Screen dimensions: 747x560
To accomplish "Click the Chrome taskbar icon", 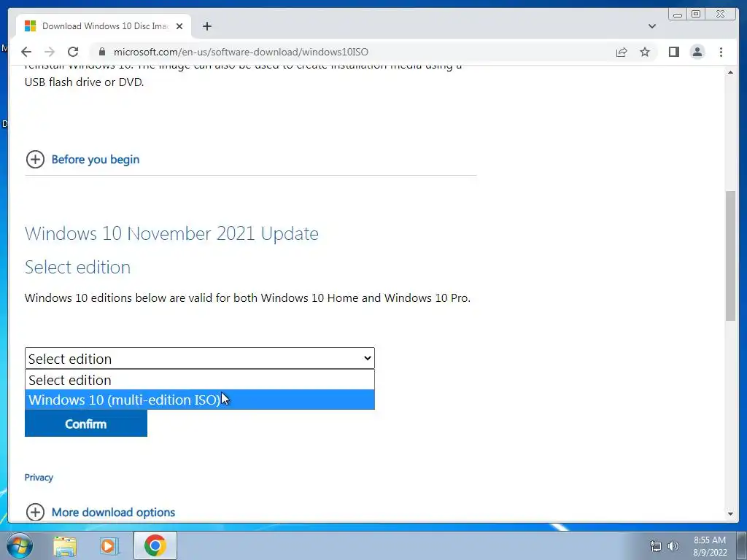I will click(155, 545).
